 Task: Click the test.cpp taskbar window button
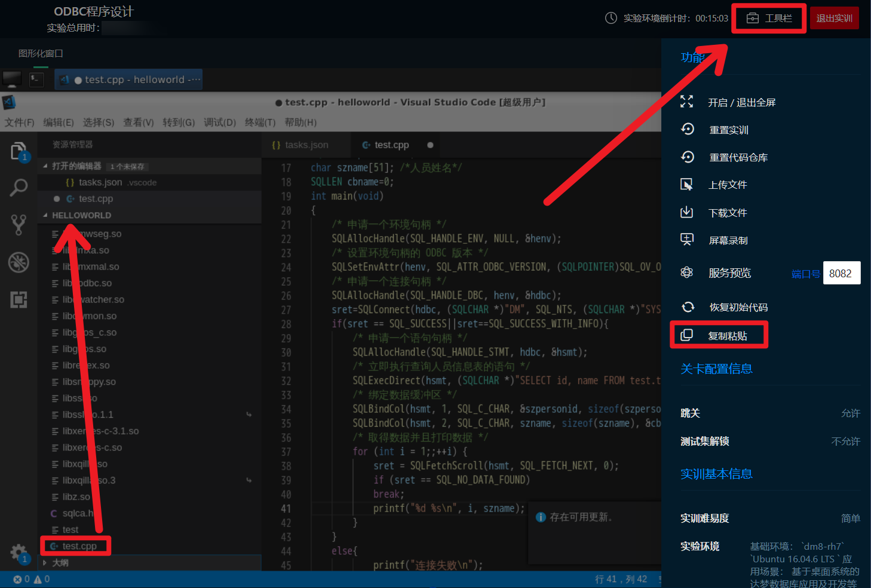[x=129, y=79]
